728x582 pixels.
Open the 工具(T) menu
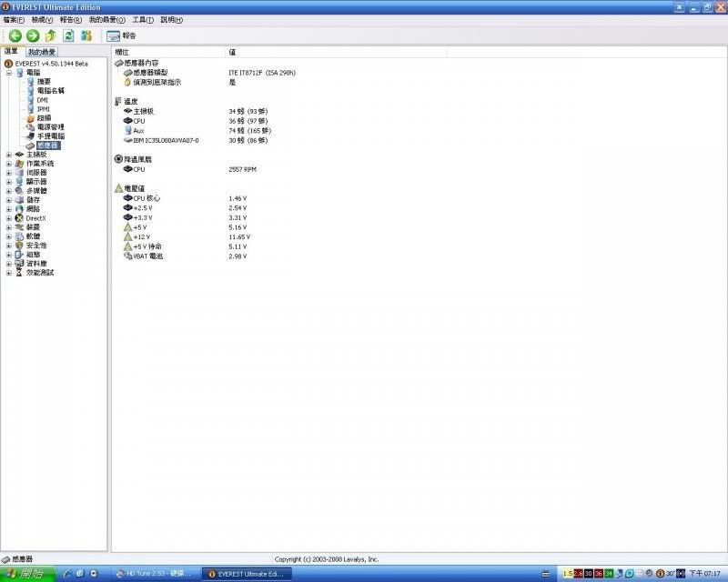pyautogui.click(x=142, y=19)
